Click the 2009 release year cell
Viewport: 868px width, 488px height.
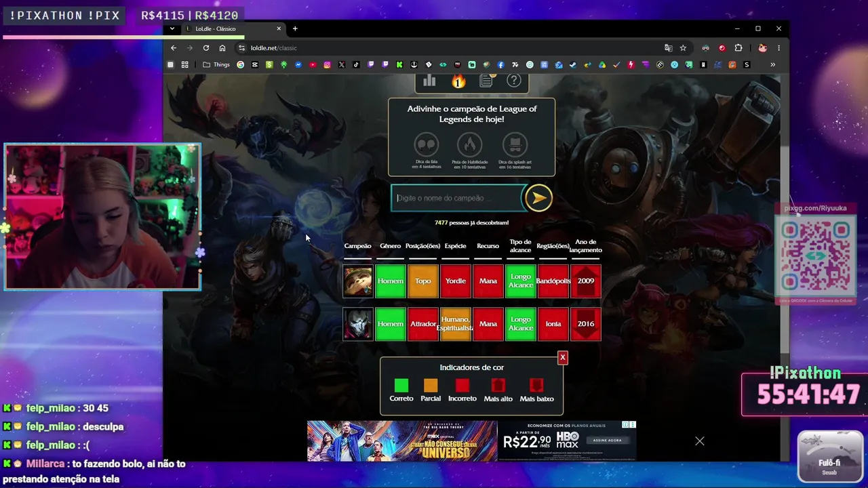click(586, 281)
